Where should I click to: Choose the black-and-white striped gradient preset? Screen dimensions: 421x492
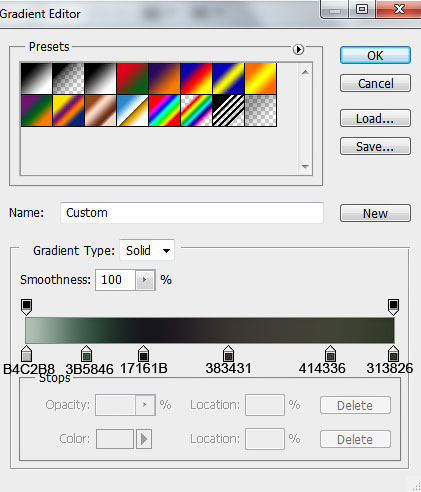[x=228, y=111]
